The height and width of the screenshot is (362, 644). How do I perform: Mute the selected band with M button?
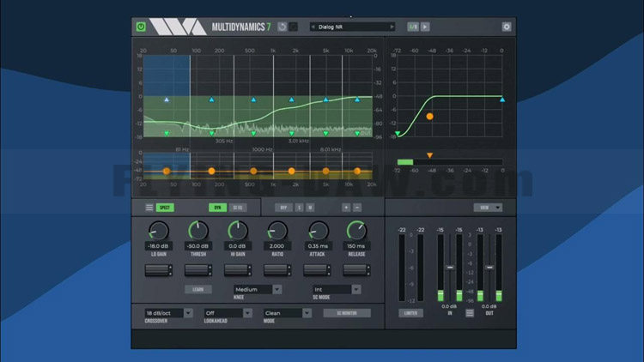pos(310,208)
